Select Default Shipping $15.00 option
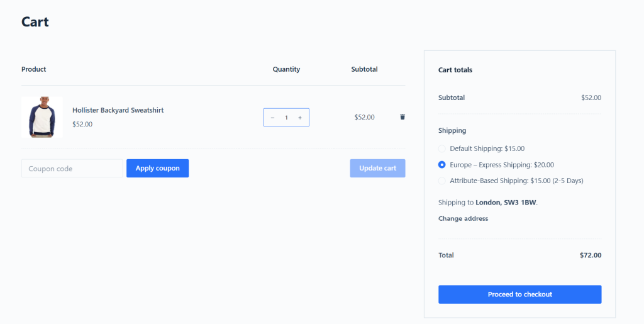The width and height of the screenshot is (644, 324). [x=442, y=148]
